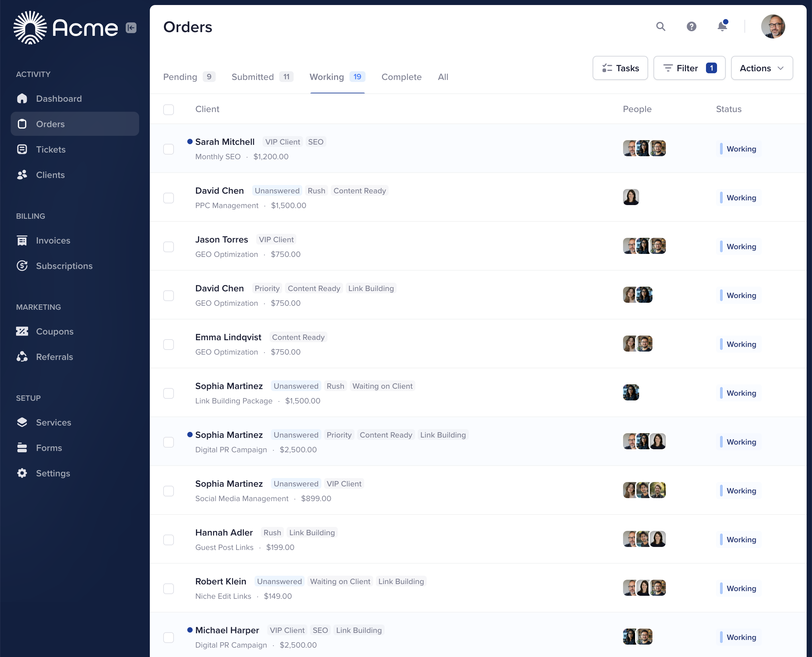
Task: Open Sarah Mitchell order link
Action: coord(225,142)
